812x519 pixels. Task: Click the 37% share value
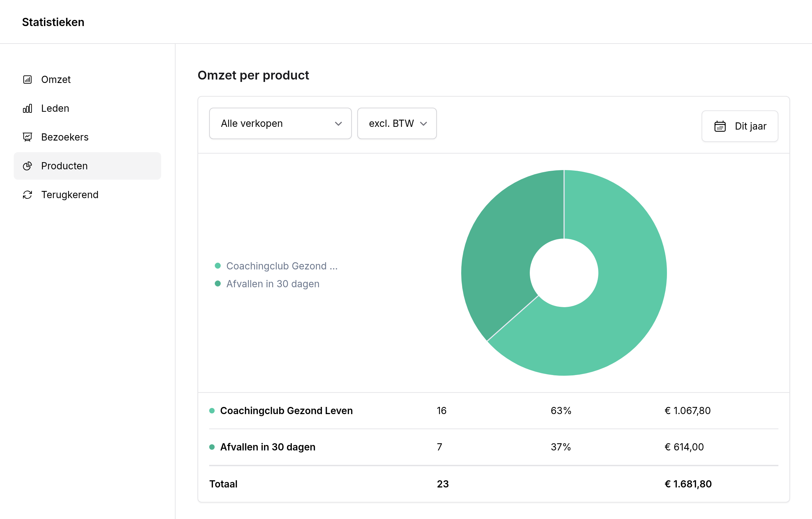tap(561, 447)
